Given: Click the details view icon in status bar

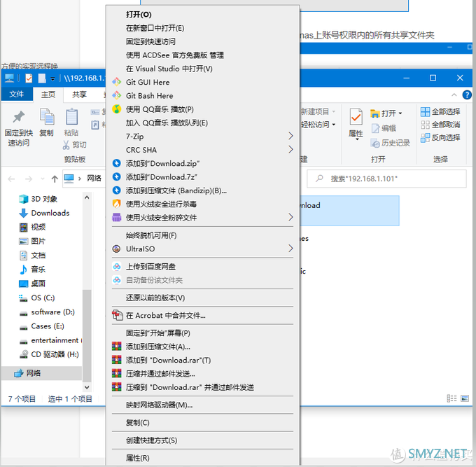Looking at the screenshot, I should click(451, 398).
